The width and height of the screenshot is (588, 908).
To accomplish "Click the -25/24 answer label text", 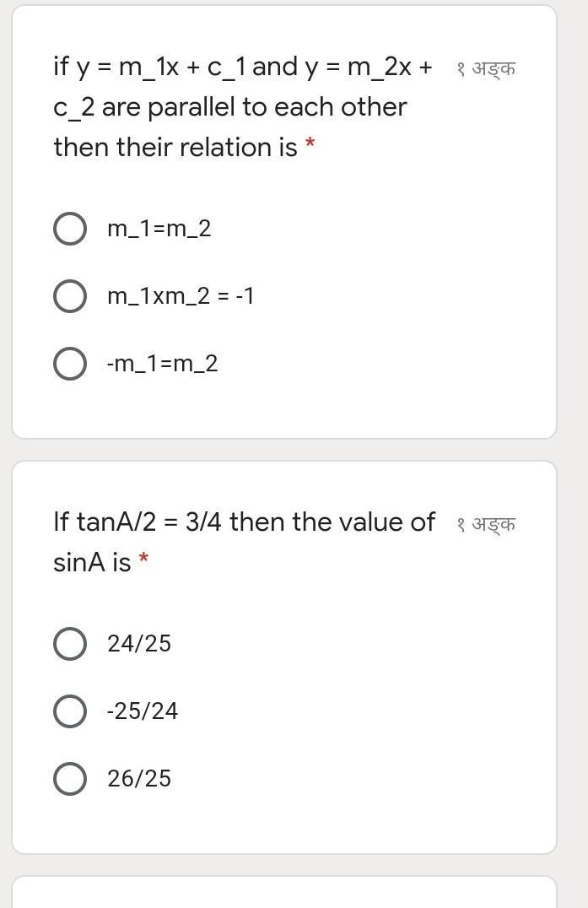I will click(x=143, y=711).
